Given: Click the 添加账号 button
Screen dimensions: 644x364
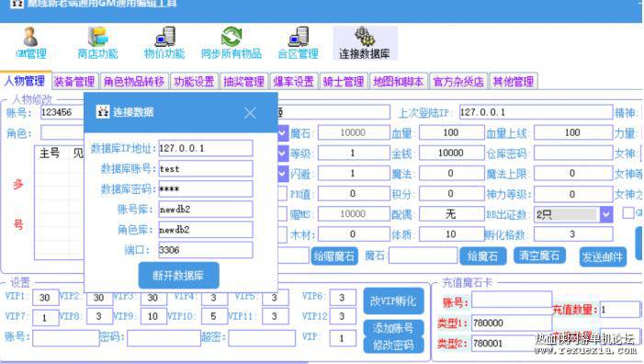Looking at the screenshot, I should 393,328.
